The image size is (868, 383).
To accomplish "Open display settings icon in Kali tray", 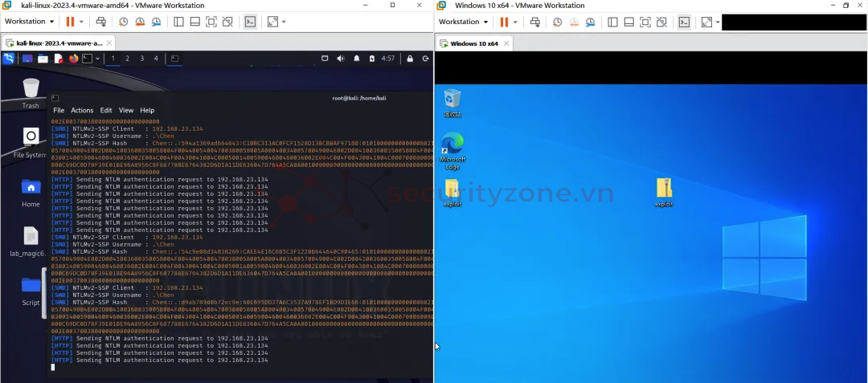I will (325, 59).
